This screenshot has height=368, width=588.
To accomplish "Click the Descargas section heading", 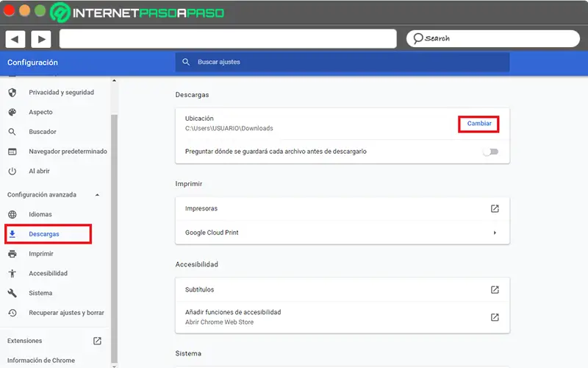I will click(192, 95).
